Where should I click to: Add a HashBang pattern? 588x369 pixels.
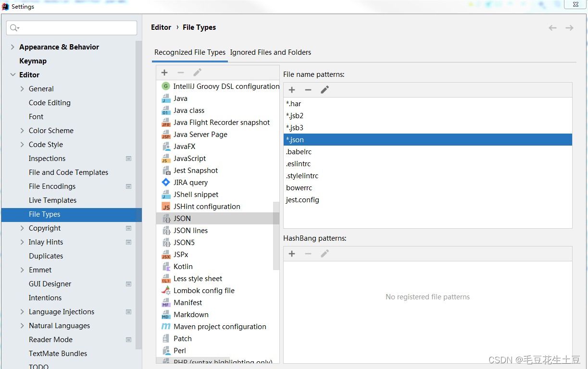pos(291,253)
